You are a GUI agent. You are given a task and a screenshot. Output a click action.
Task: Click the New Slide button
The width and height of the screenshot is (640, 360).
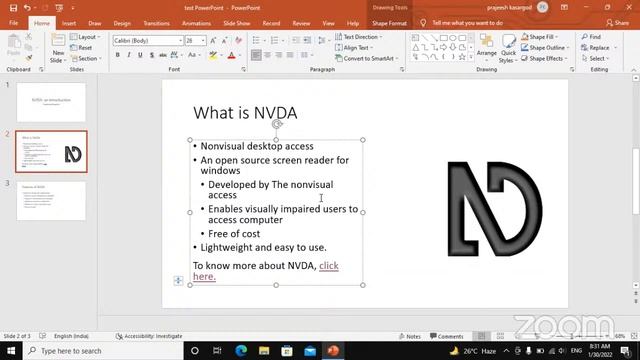58,49
